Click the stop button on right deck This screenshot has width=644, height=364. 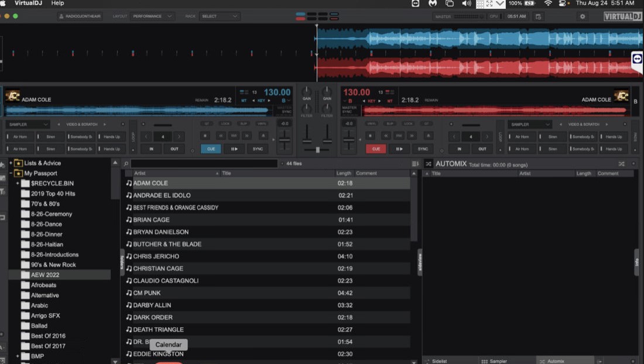tap(370, 136)
